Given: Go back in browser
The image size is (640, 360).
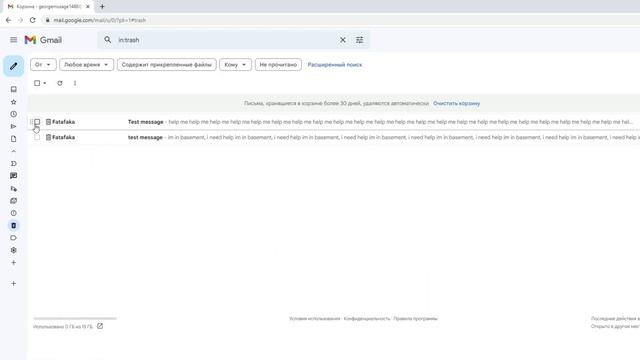Looking at the screenshot, I should point(9,20).
